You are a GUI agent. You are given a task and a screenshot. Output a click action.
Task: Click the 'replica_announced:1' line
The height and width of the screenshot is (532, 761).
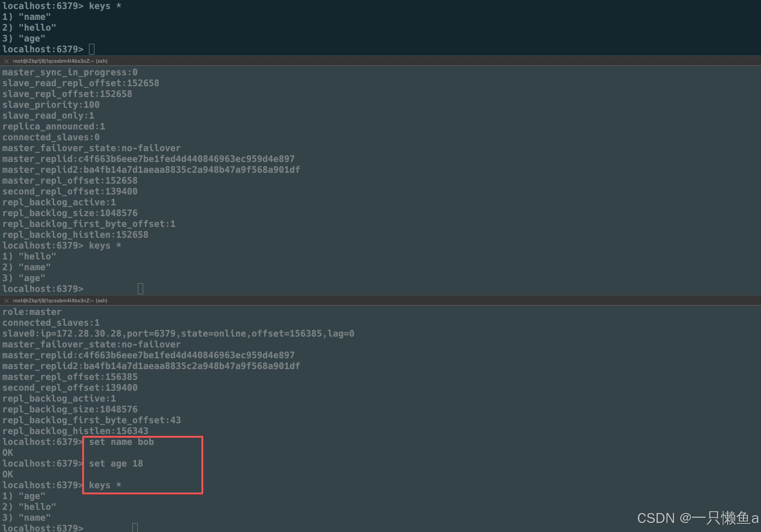(x=54, y=126)
